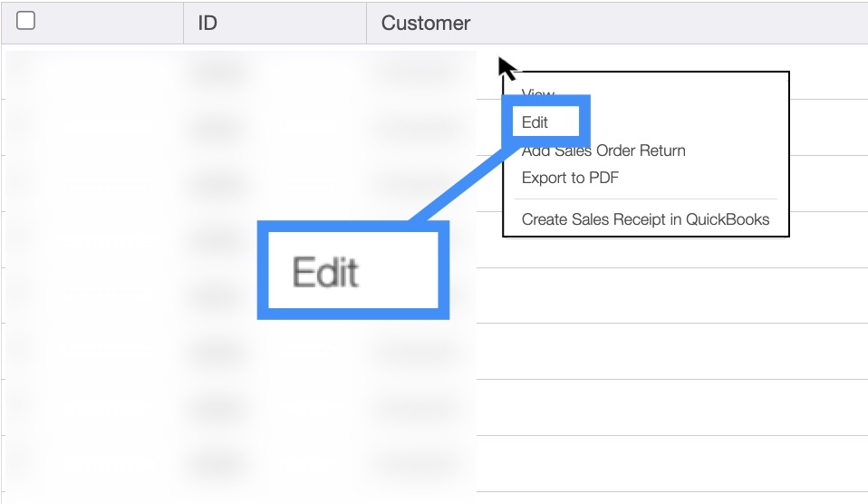Click the enlarged Edit callout box
Screen dimensions: 868x504
[352, 272]
